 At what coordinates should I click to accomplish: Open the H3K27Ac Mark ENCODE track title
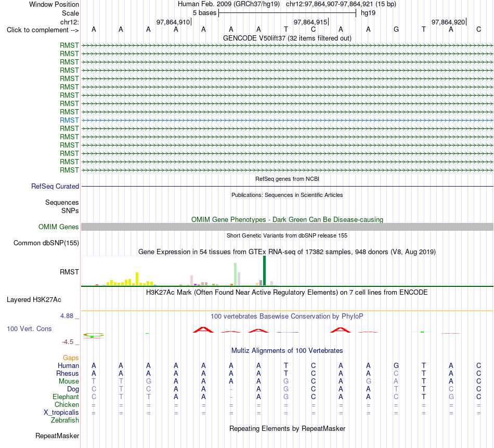[287, 292]
